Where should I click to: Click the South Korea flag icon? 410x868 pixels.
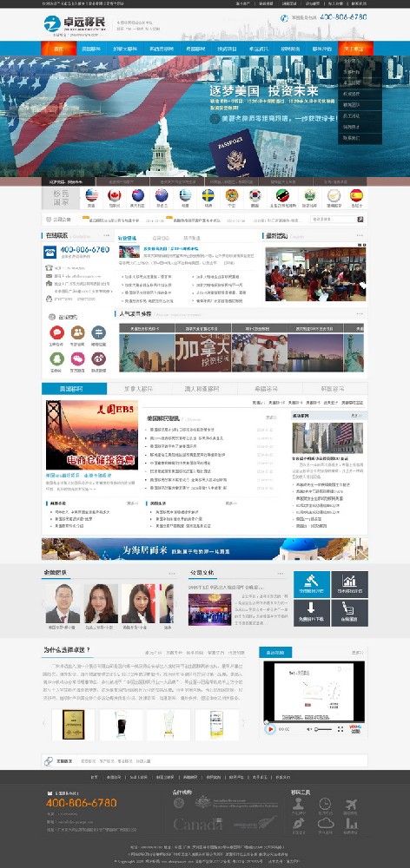click(x=255, y=195)
